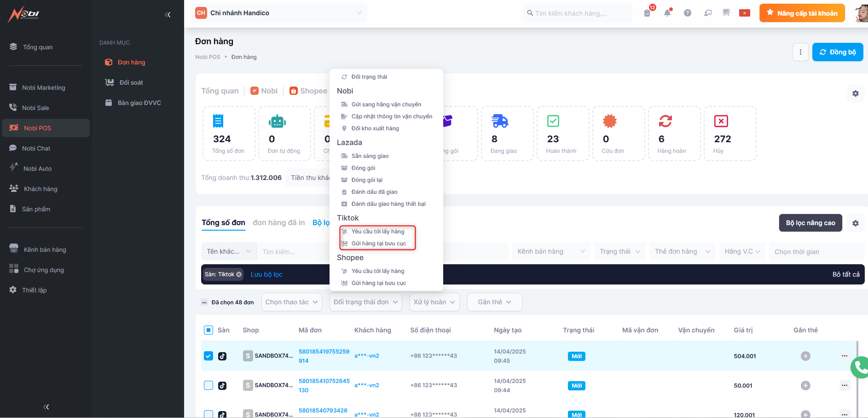868x418 pixels.
Task: Click the Vietnam flag language icon
Action: pos(744,13)
